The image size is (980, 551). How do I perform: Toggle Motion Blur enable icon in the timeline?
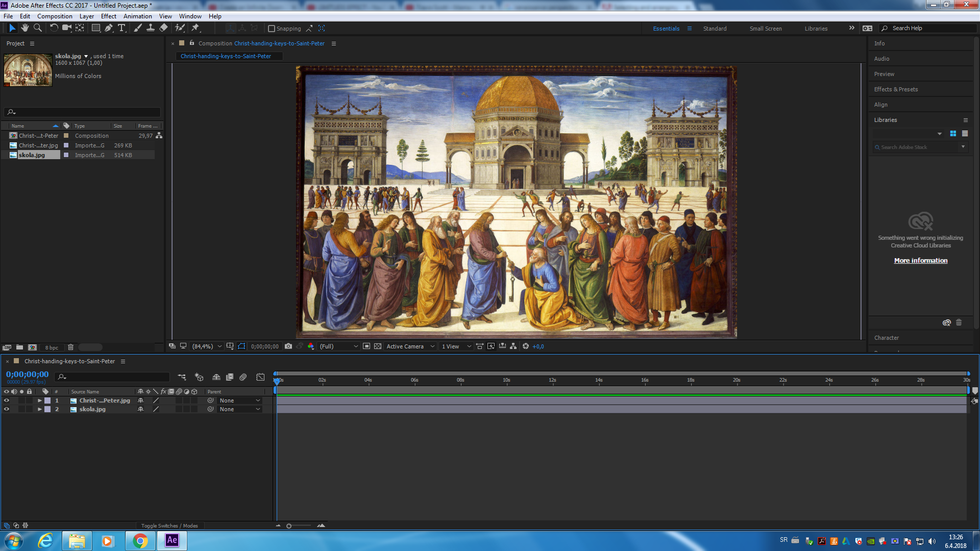(243, 377)
